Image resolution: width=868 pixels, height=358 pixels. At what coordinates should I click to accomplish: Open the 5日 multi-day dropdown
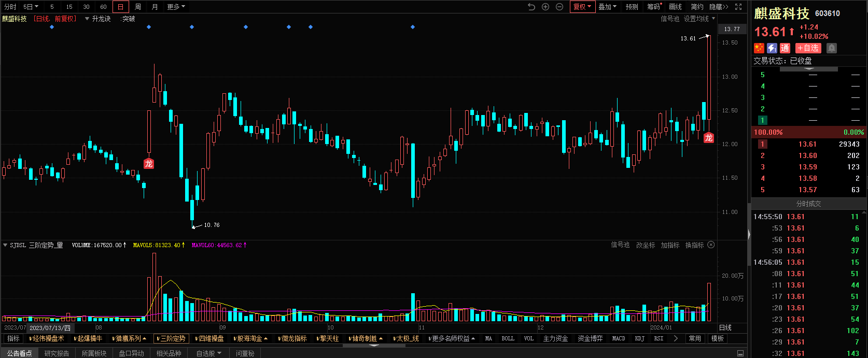[31, 7]
